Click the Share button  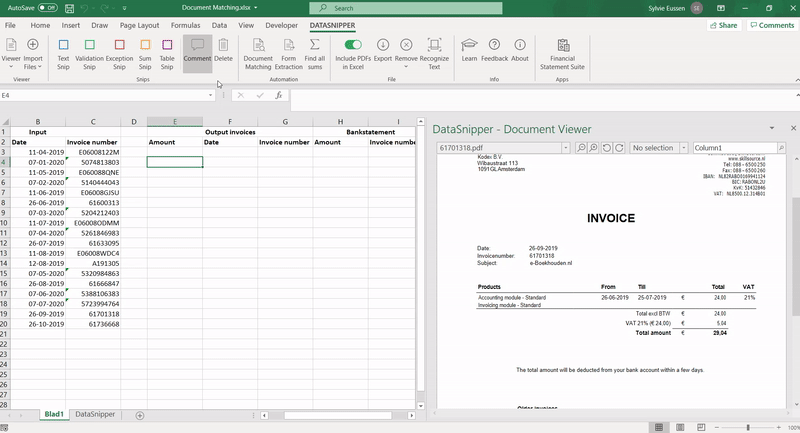(724, 25)
